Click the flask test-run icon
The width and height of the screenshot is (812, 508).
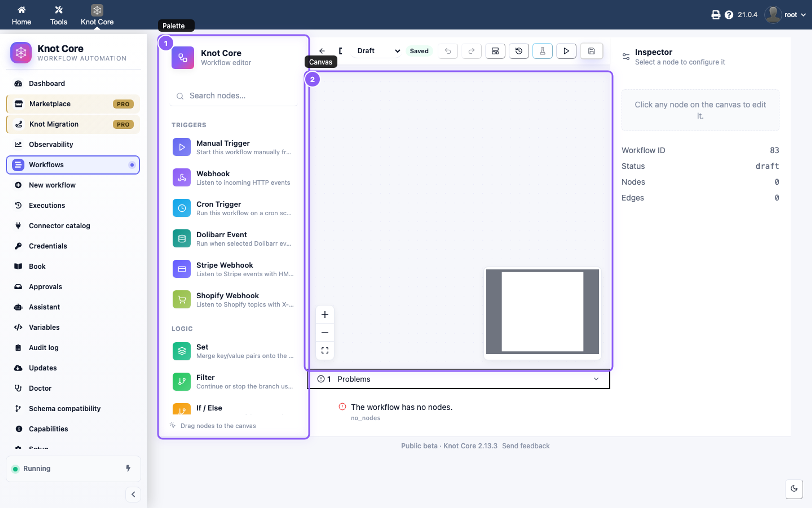tap(542, 51)
